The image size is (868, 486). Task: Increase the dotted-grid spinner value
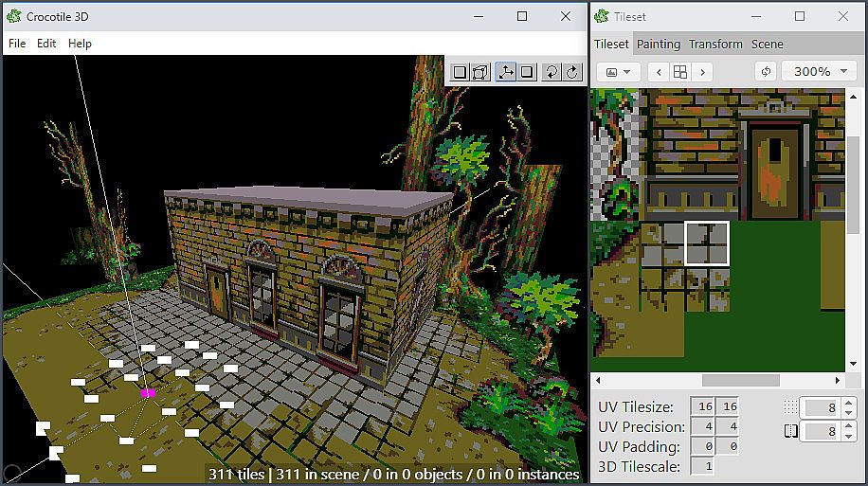[849, 403]
